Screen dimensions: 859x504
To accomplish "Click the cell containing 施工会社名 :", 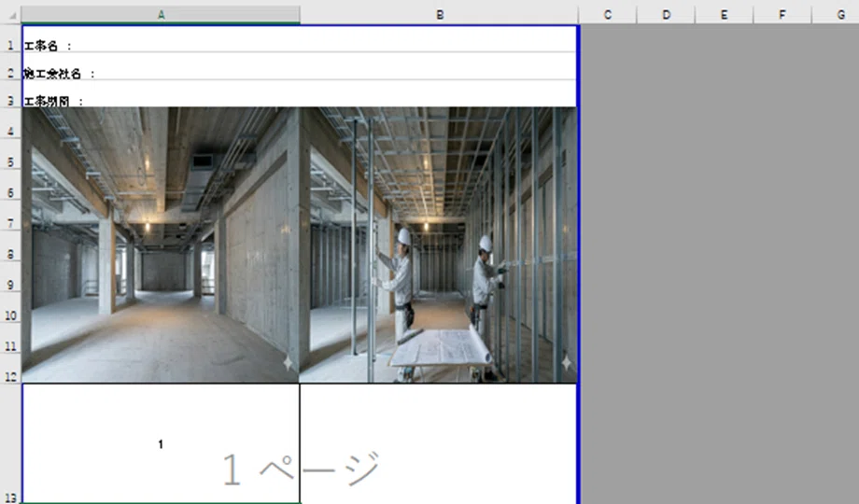I will coord(299,67).
